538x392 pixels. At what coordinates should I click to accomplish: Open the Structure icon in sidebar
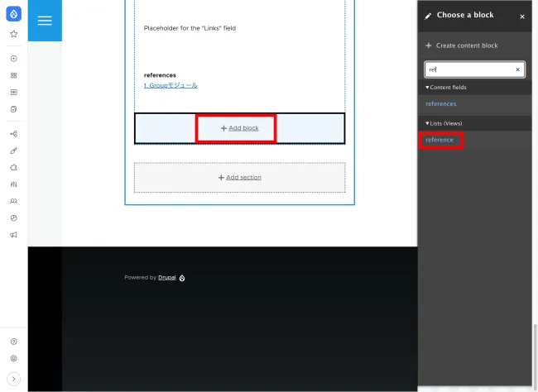(13, 133)
